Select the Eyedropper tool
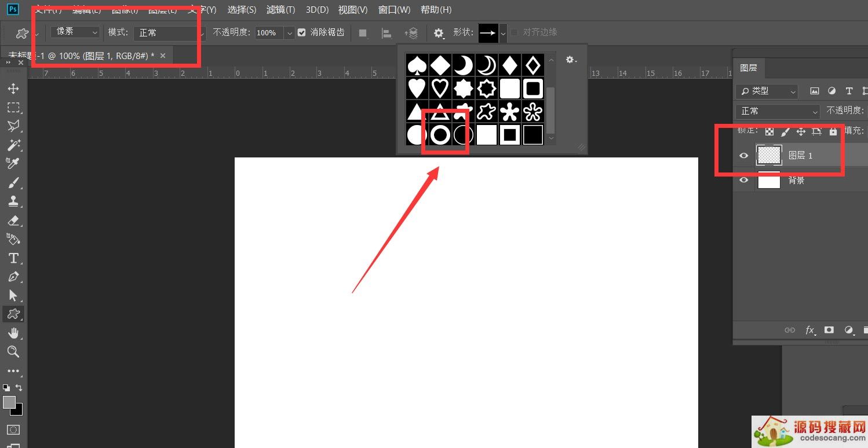This screenshot has width=868, height=448. point(13,164)
